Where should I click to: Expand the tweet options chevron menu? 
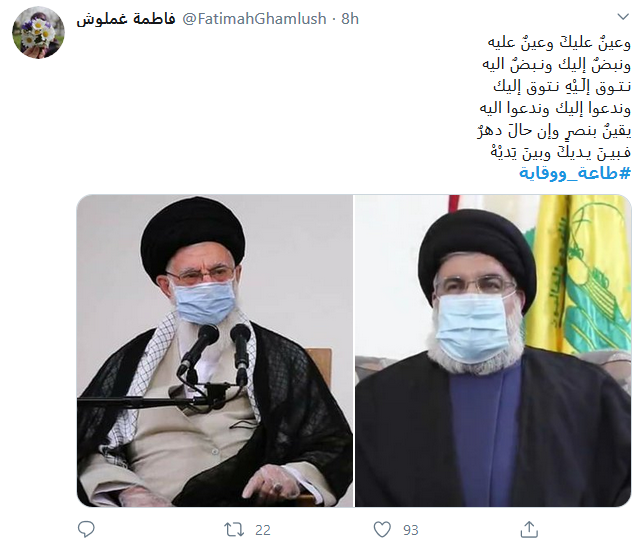(623, 17)
